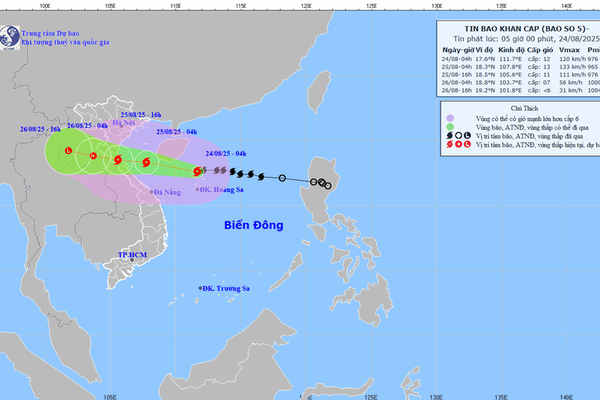Select the red tropical depression marker at 26/08/25 - 04h
Screen dimensions: 600x400
click(93, 155)
